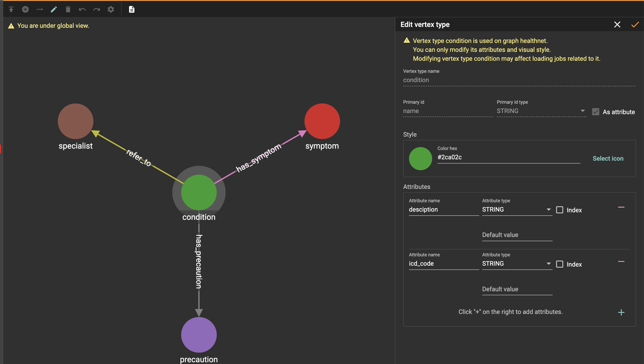
Task: Open attribute type dropdown for desciption
Action: tap(549, 210)
